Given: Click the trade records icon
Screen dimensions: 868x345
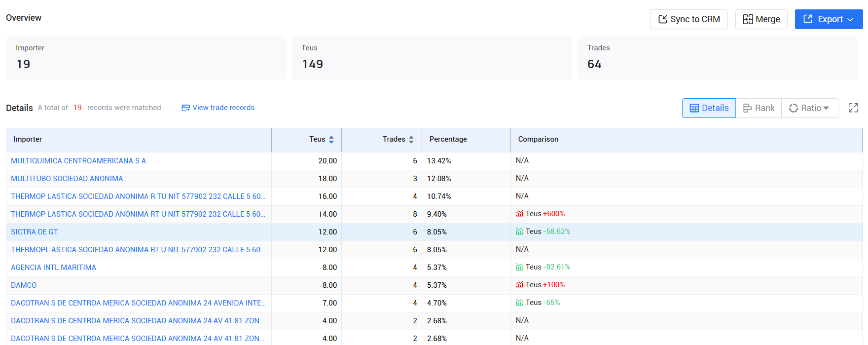Looking at the screenshot, I should pos(185,108).
